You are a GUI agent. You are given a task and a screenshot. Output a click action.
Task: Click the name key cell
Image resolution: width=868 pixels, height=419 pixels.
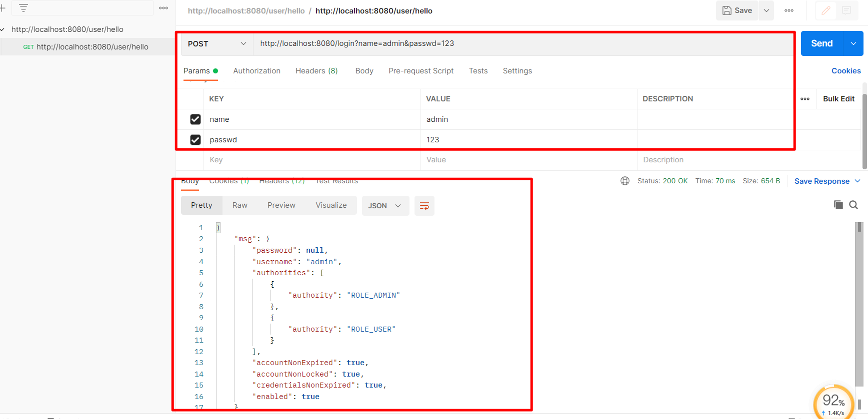click(x=312, y=119)
